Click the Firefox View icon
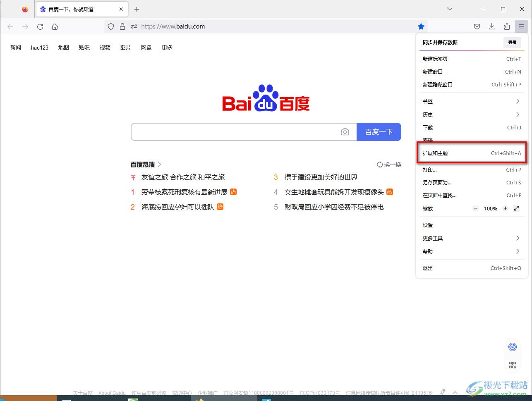The height and width of the screenshot is (401, 532). click(x=25, y=9)
